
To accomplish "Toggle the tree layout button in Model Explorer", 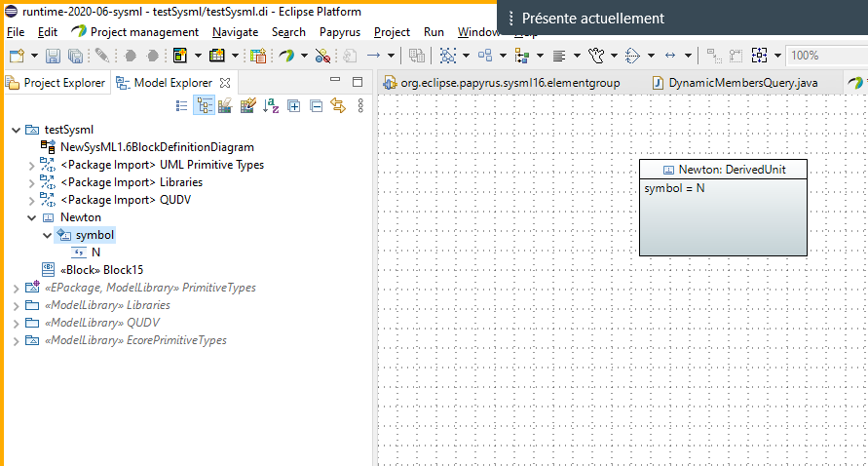I will [x=204, y=105].
